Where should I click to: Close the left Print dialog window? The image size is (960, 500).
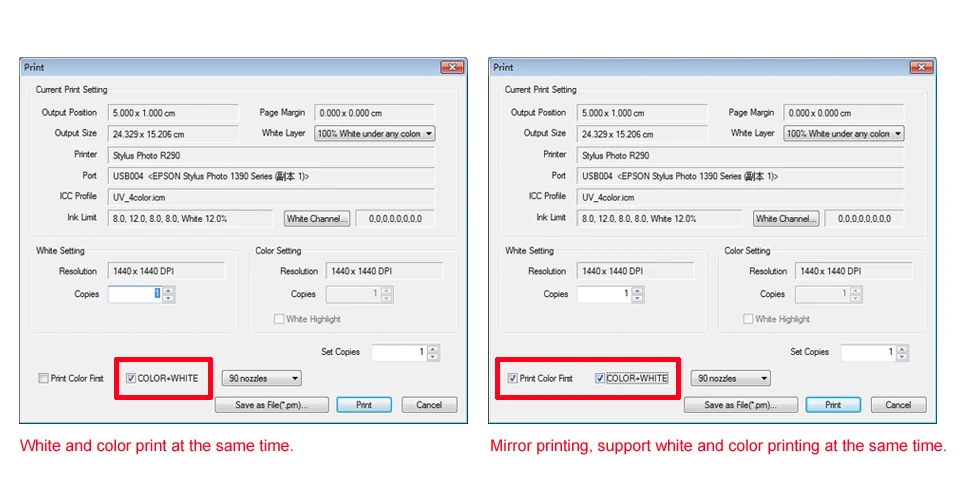452,67
